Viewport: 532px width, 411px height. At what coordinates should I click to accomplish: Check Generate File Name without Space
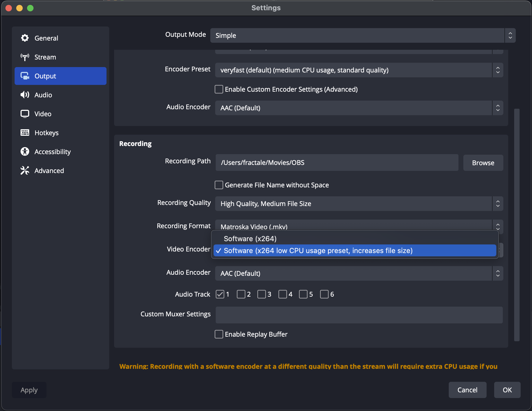click(219, 185)
